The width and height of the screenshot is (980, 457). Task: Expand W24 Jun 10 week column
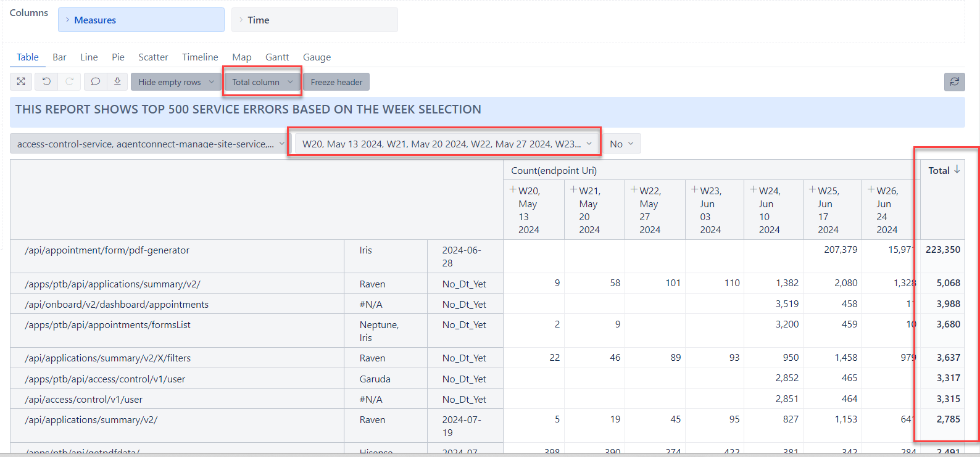[753, 190]
